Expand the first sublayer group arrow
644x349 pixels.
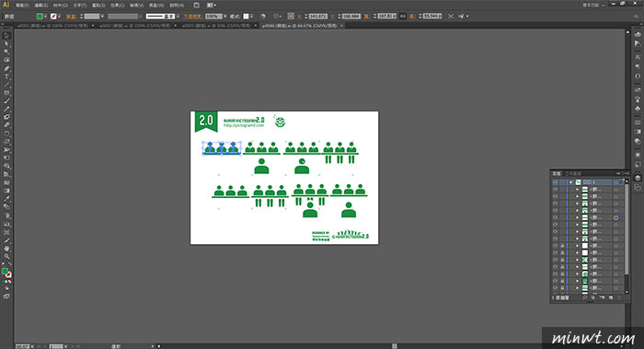coord(577,190)
